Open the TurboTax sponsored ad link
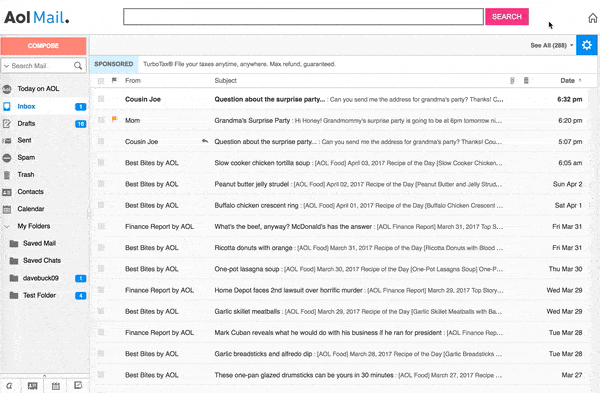Image resolution: width=600 pixels, height=393 pixels. 239,64
